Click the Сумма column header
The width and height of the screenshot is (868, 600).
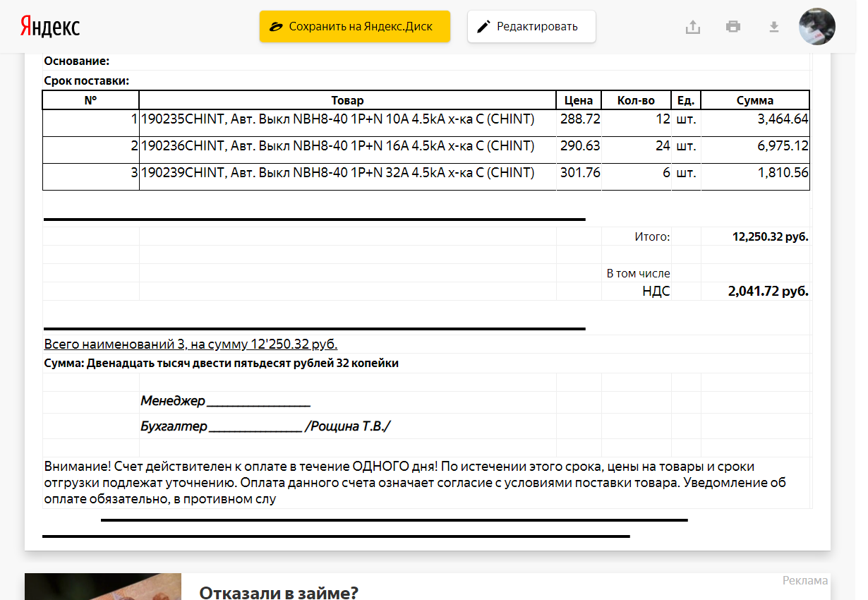754,100
